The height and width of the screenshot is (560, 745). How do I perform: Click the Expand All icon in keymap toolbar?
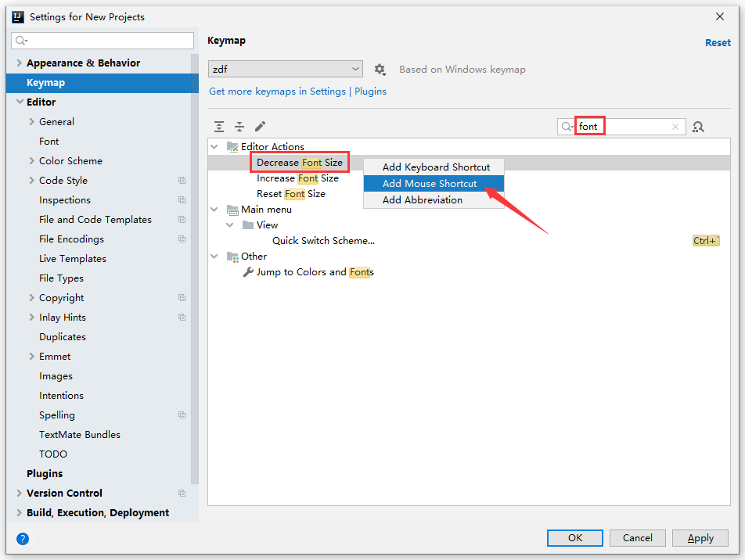(x=219, y=127)
